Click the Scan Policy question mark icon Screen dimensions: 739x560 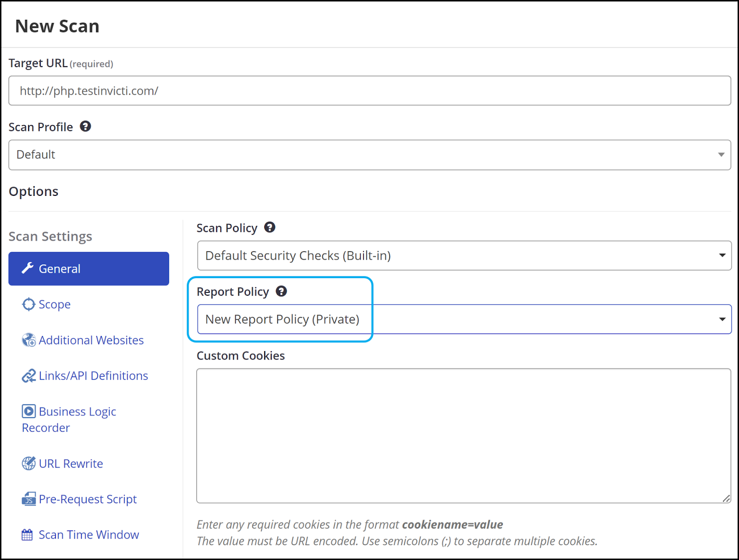click(270, 227)
